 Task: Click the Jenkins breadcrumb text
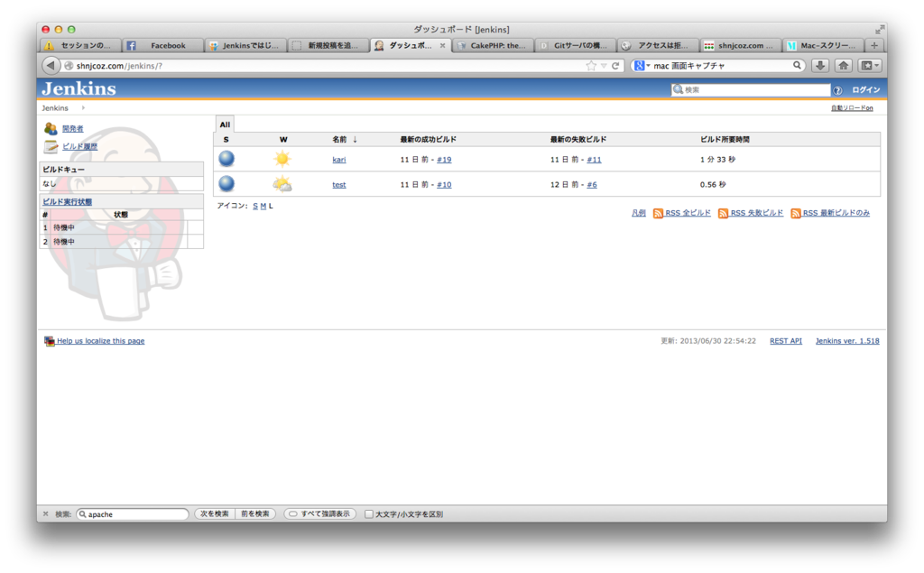click(55, 108)
